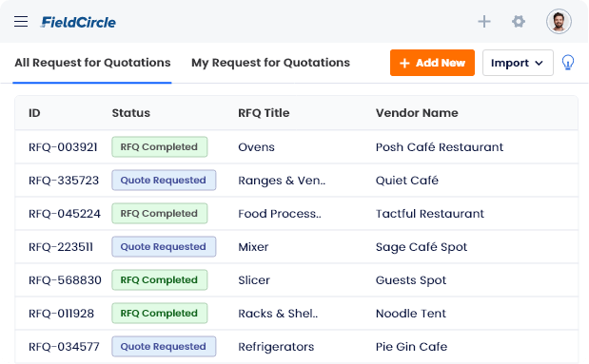Viewport: 589px width, 364px height.
Task: Click the plus icon in header
Action: (484, 22)
